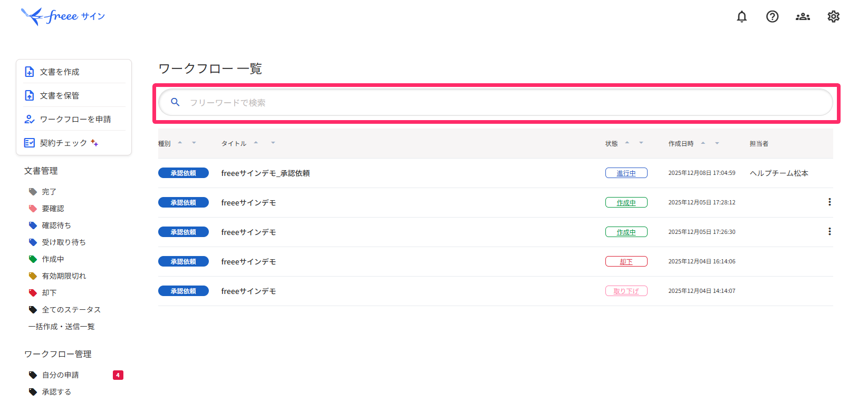Open the team members icon
Screen dimensions: 868x403
pyautogui.click(x=803, y=17)
